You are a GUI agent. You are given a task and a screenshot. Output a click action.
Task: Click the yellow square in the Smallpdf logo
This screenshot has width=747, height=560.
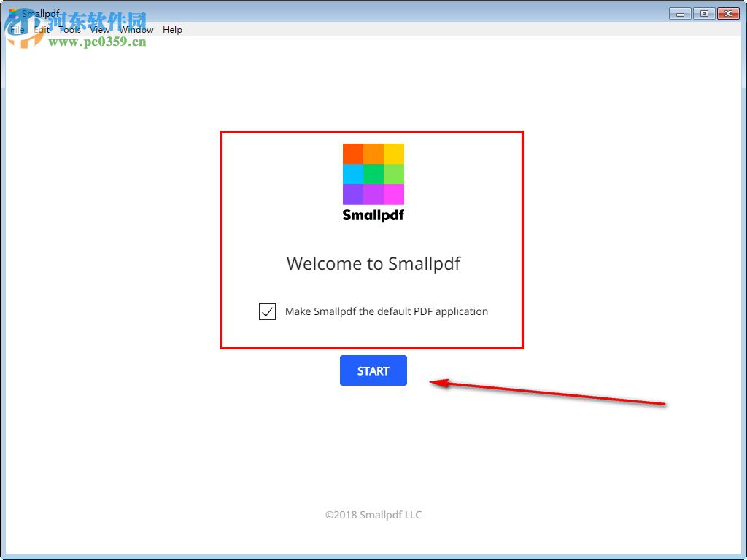click(x=394, y=152)
